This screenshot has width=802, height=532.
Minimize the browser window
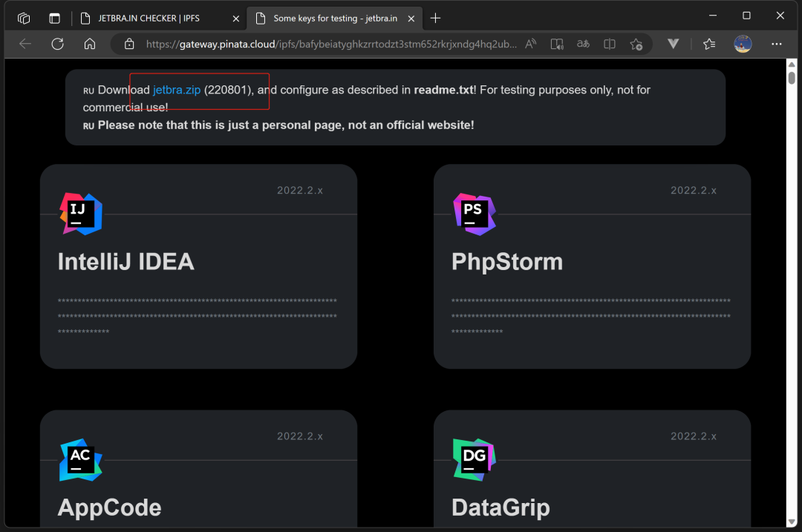pyautogui.click(x=712, y=16)
